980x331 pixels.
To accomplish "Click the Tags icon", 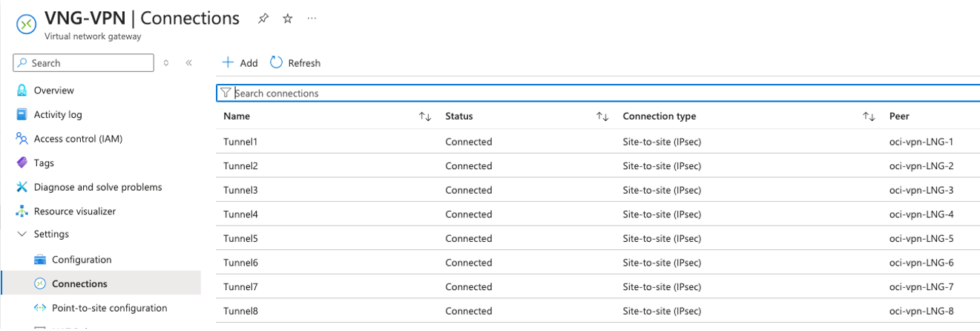I will pyautogui.click(x=22, y=163).
